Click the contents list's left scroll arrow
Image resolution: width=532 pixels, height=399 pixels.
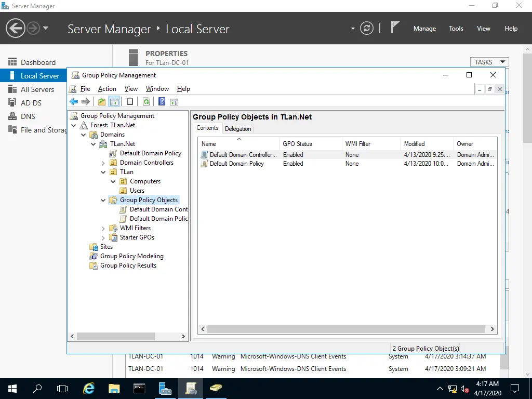point(203,329)
